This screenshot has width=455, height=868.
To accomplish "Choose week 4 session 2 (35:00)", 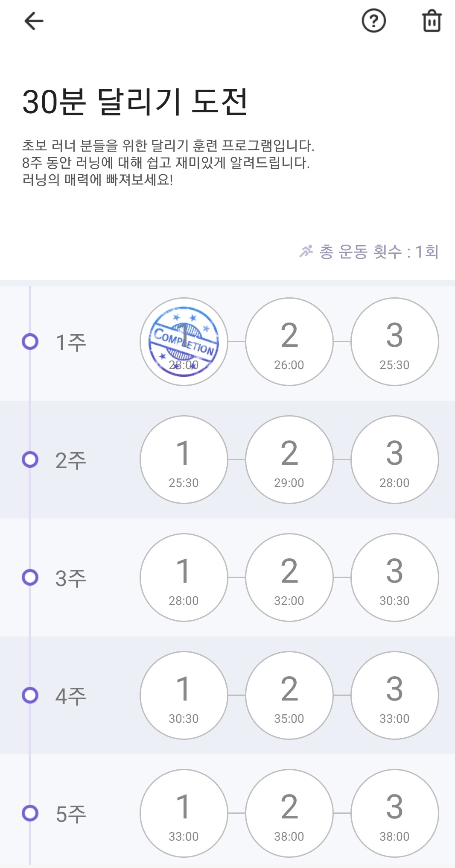I will click(289, 695).
